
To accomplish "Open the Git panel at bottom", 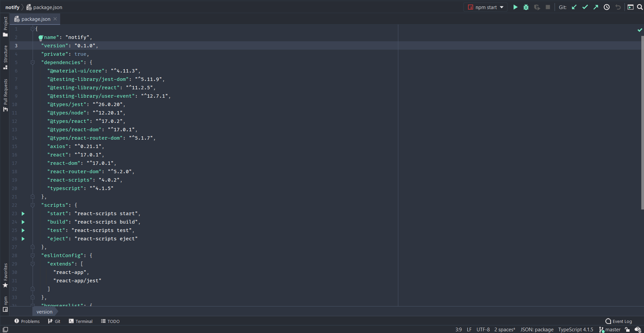I will coord(54,321).
